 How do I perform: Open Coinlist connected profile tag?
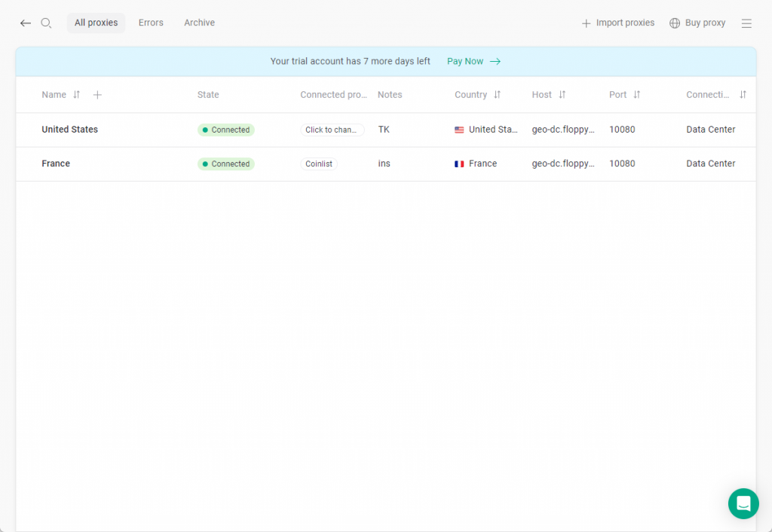coord(319,164)
